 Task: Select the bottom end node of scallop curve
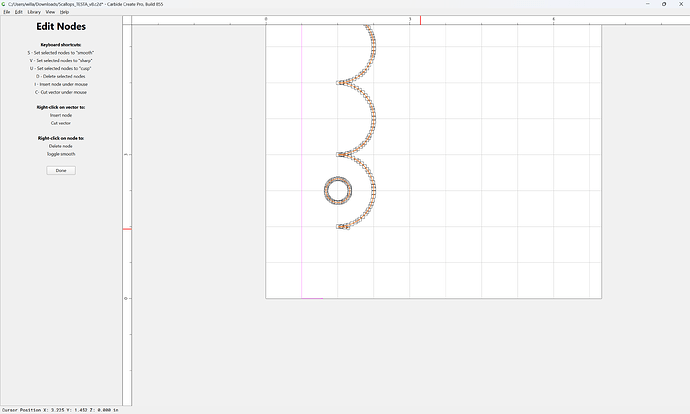coord(339,227)
